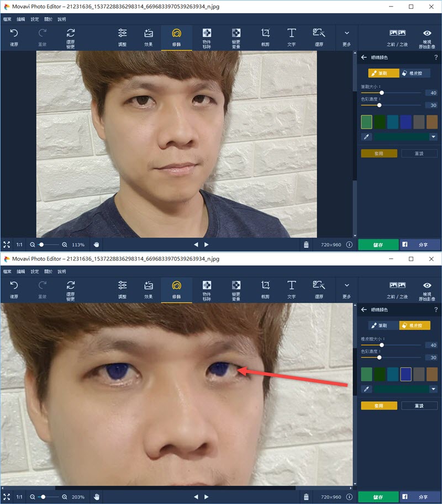Select Eraser (橡皮擦) mode in bottom window
This screenshot has height=504, width=442.
pyautogui.click(x=415, y=326)
